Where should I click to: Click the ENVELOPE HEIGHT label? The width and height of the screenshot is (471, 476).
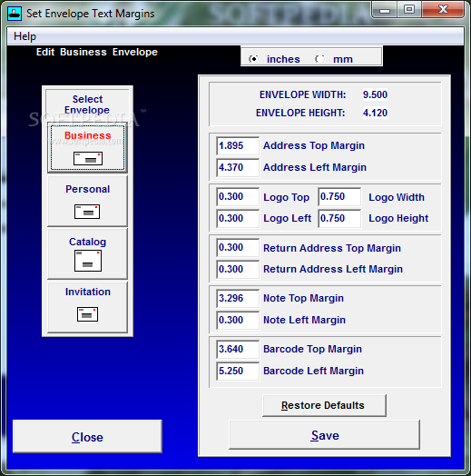pos(300,113)
